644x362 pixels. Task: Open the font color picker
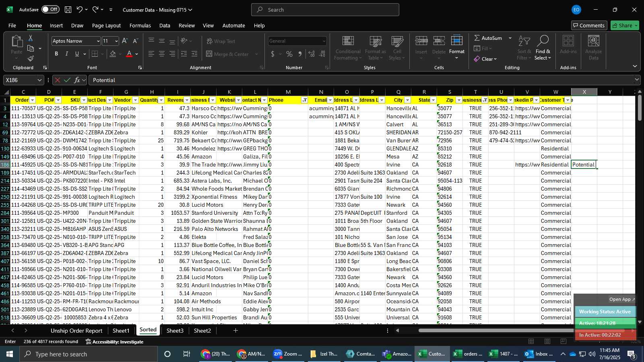pos(129,54)
